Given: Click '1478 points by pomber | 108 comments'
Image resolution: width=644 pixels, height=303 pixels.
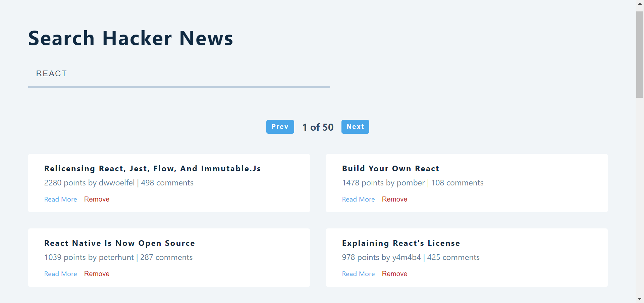Looking at the screenshot, I should (x=413, y=183).
